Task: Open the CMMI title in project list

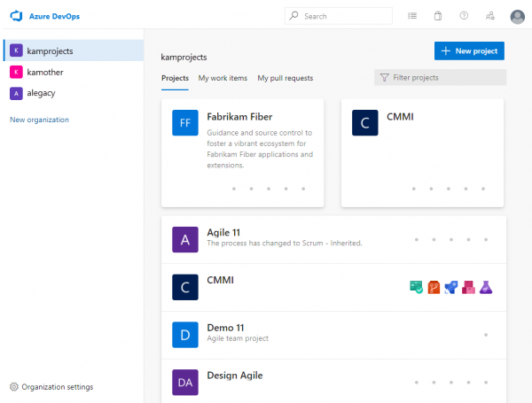Action: click(220, 280)
